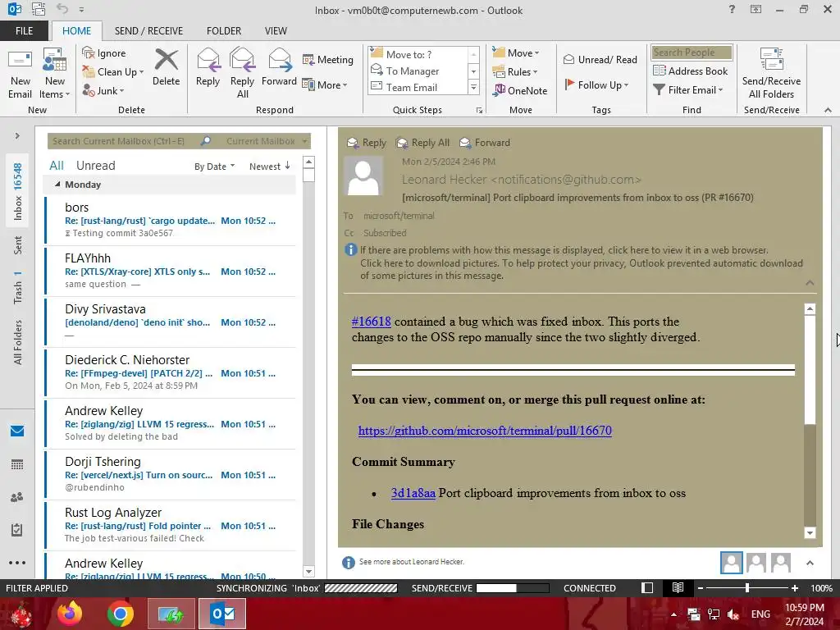The image size is (840, 630).
Task: Click the navigation more options ellipsis
Action: point(17,563)
